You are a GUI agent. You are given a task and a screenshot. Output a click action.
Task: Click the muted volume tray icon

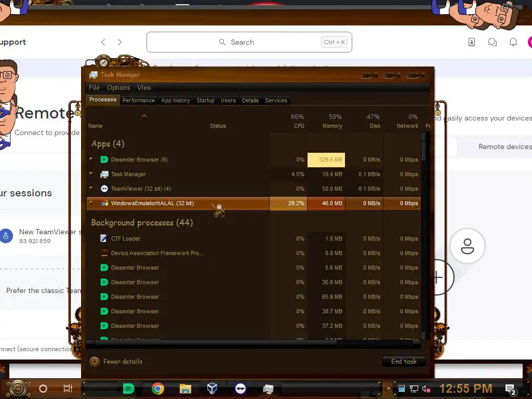(426, 389)
